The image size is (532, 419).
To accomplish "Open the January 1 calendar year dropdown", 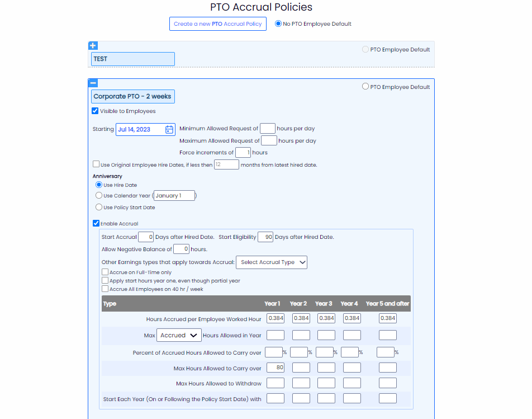I will coord(174,196).
